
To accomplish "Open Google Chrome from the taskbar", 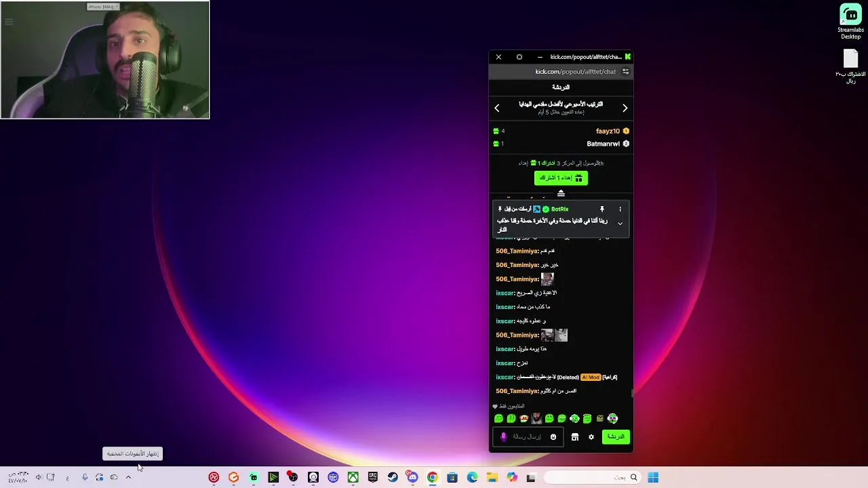I will [x=432, y=477].
